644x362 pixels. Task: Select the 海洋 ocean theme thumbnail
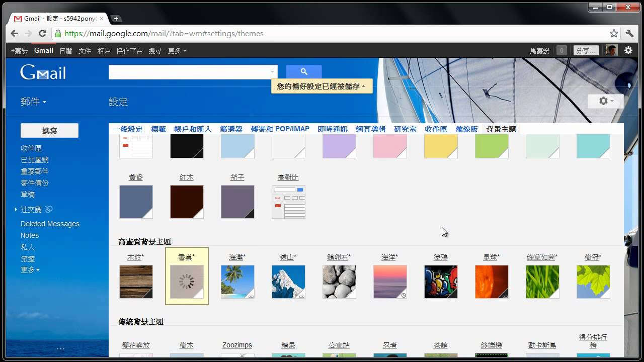pyautogui.click(x=390, y=282)
